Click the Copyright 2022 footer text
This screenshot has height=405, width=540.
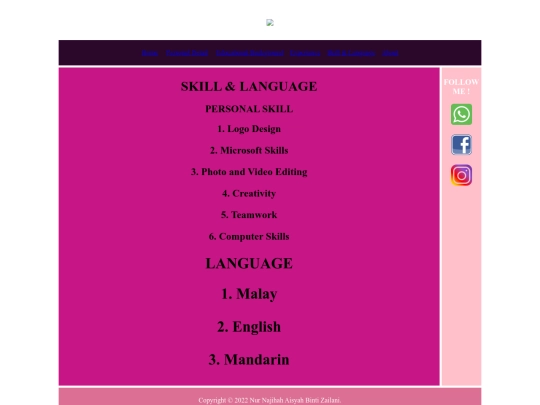tap(270, 400)
